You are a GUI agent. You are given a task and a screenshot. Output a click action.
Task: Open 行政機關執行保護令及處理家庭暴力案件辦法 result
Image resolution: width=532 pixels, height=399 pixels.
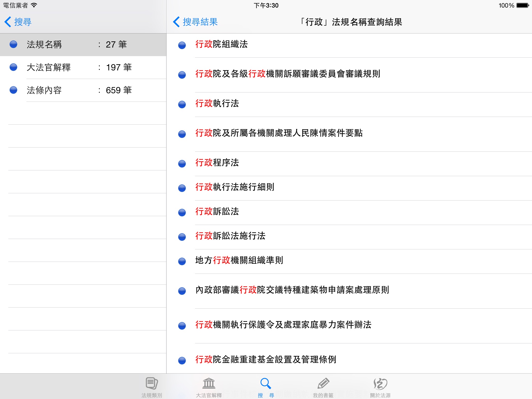(x=349, y=326)
